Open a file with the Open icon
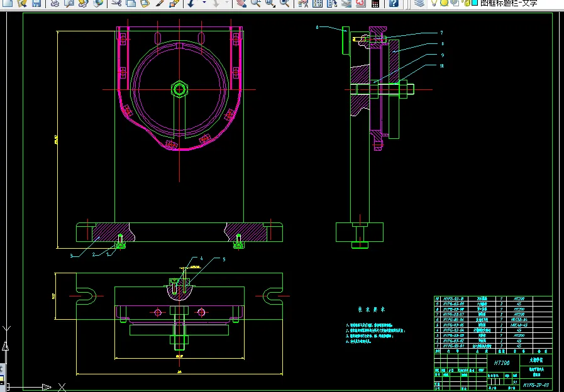Image resolution: width=564 pixels, height=392 pixels. click(x=22, y=3)
